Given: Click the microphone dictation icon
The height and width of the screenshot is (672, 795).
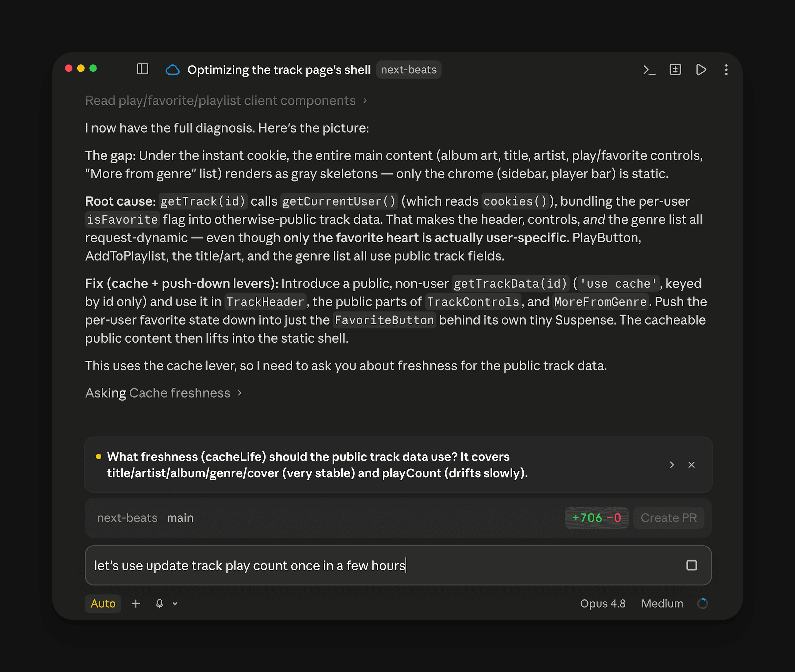Looking at the screenshot, I should pyautogui.click(x=160, y=603).
